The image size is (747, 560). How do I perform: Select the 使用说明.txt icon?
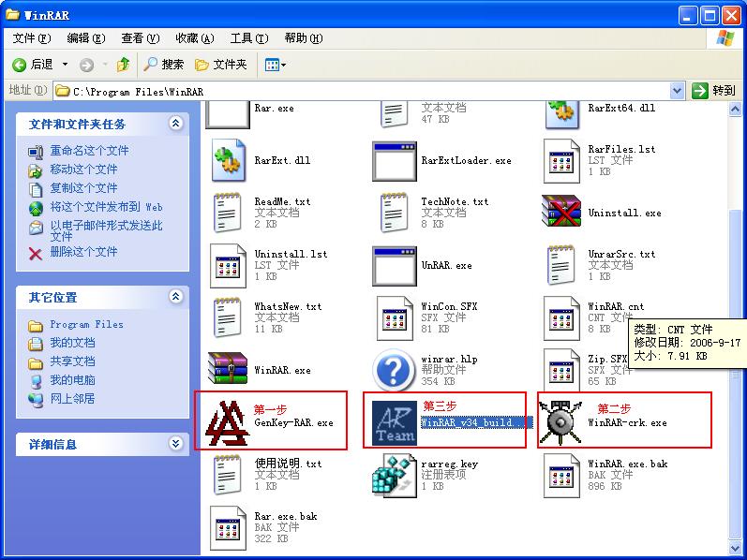click(227, 474)
